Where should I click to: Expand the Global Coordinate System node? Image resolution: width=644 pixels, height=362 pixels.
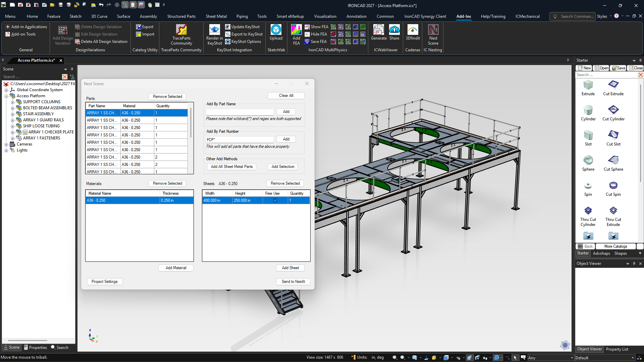(x=6, y=90)
